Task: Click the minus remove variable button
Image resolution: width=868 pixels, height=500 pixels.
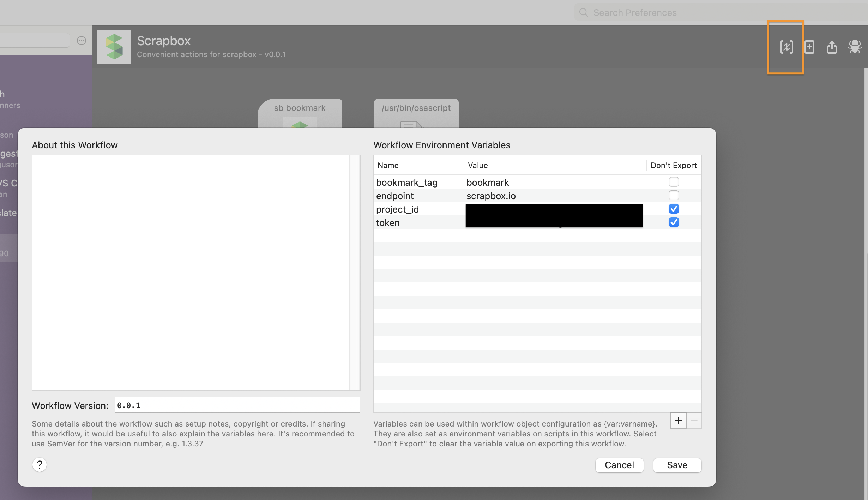Action: [x=694, y=421]
